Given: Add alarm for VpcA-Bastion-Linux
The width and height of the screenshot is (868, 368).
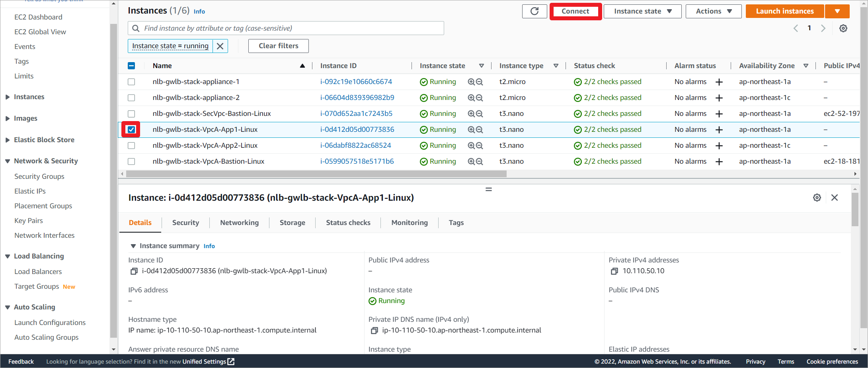Looking at the screenshot, I should (x=719, y=162).
